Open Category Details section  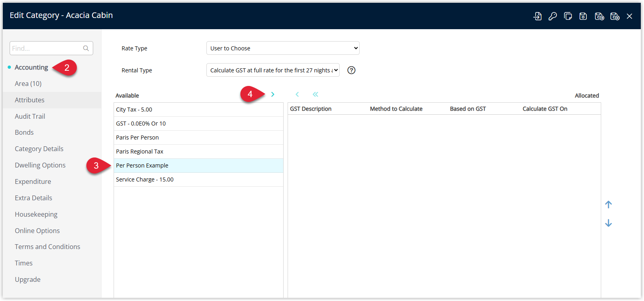(39, 149)
